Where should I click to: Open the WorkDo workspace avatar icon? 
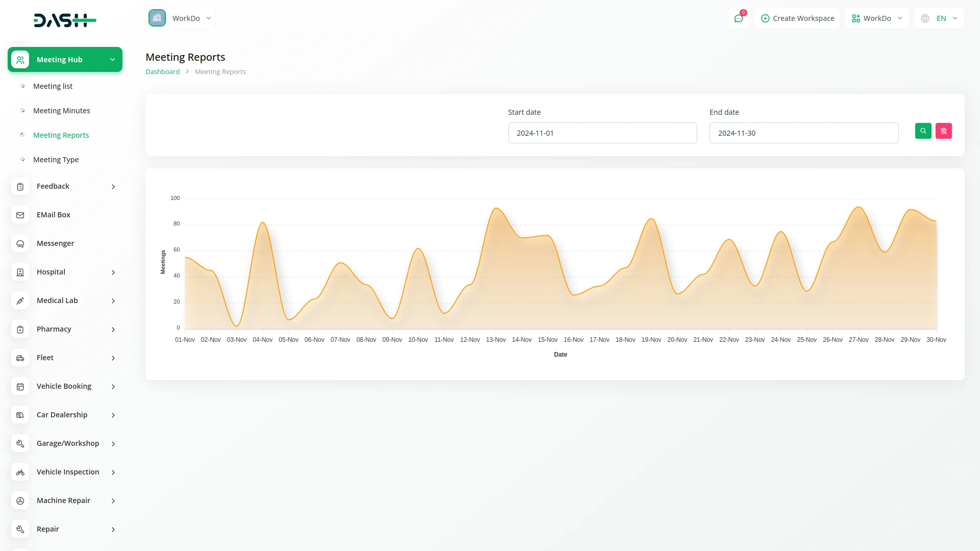(157, 18)
